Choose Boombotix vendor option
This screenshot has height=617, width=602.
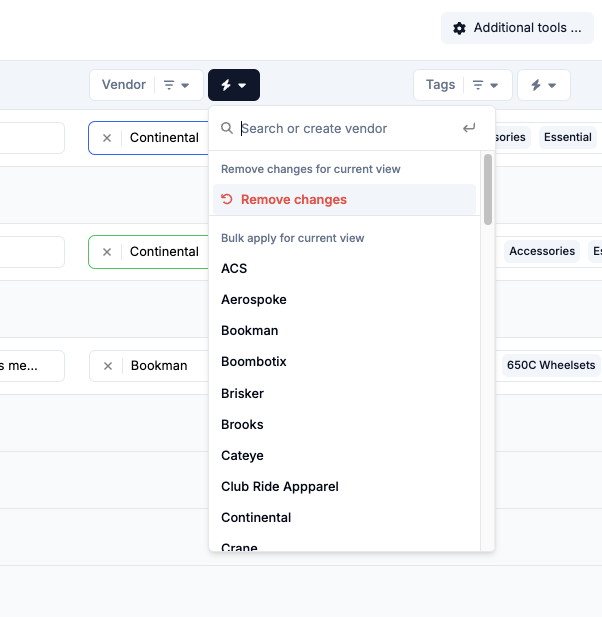pyautogui.click(x=254, y=361)
